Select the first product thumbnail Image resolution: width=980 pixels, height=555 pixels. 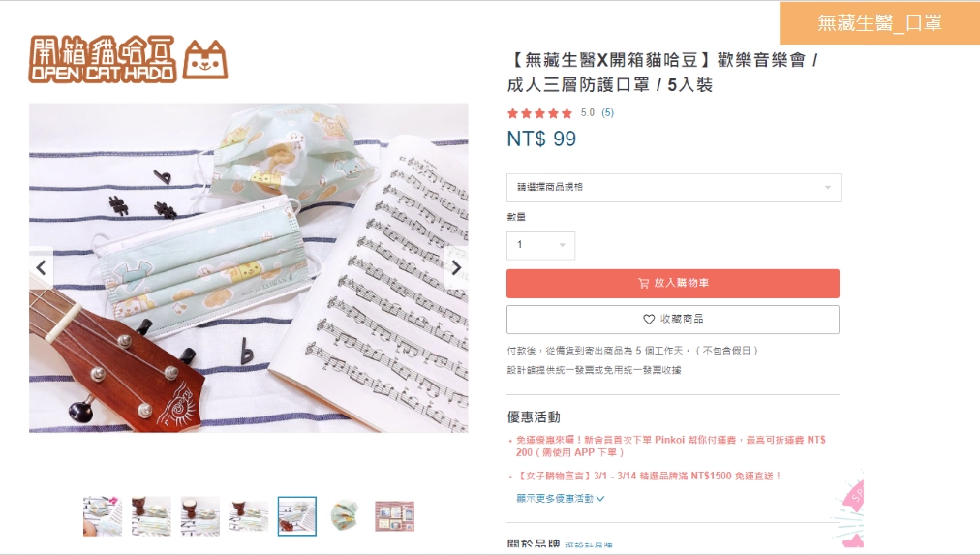(x=103, y=516)
